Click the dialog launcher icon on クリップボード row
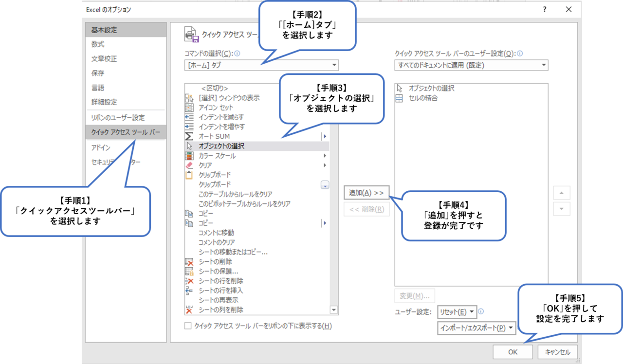 point(325,184)
